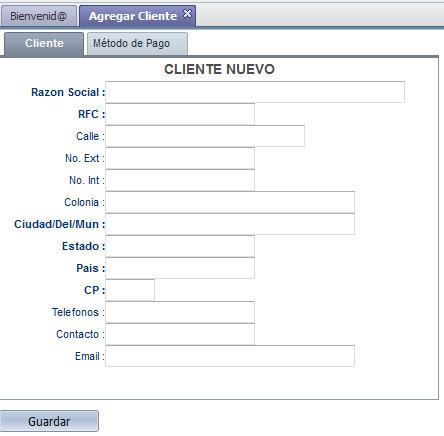Viewport: 444px width, 436px height.
Task: Click the CLIENTE NUEVO heading
Action: pyautogui.click(x=219, y=69)
